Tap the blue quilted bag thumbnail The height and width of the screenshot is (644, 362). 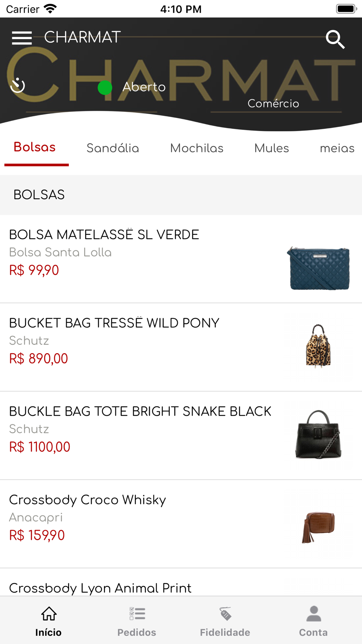pos(318,268)
